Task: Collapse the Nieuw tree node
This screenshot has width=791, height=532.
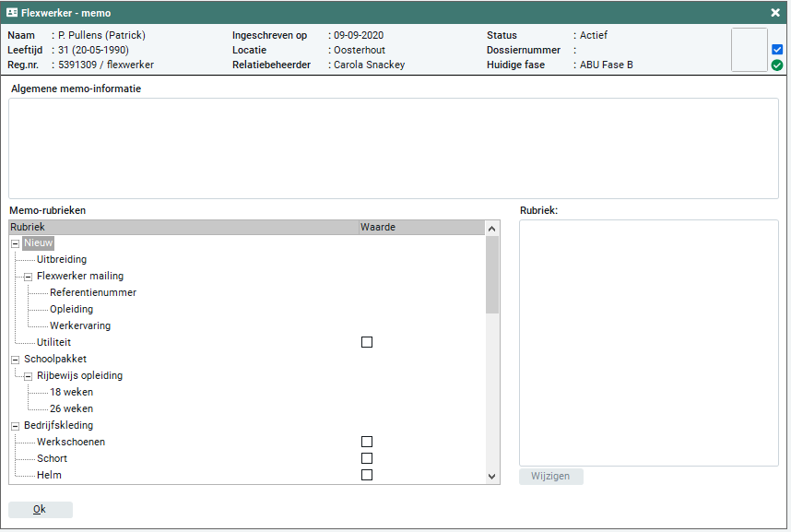Action: pyautogui.click(x=15, y=243)
